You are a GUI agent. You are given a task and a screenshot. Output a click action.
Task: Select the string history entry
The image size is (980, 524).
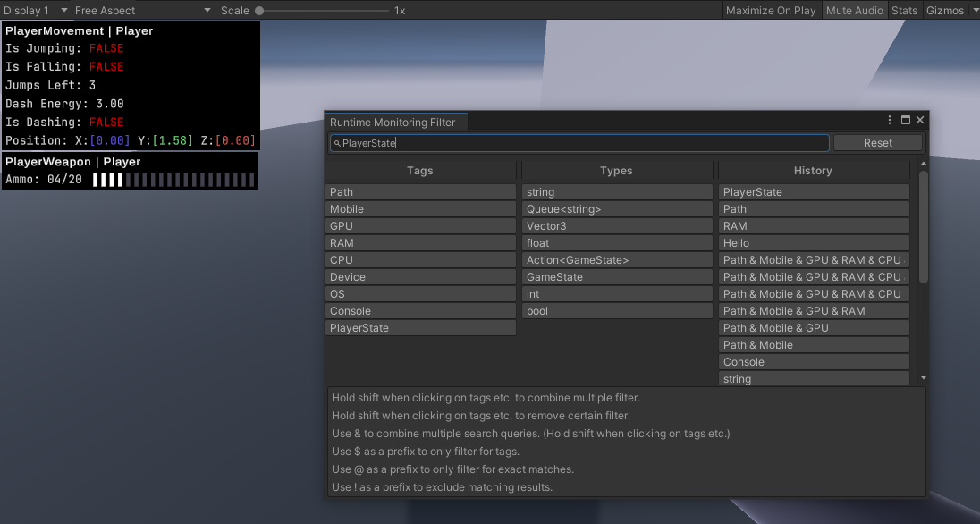click(814, 378)
